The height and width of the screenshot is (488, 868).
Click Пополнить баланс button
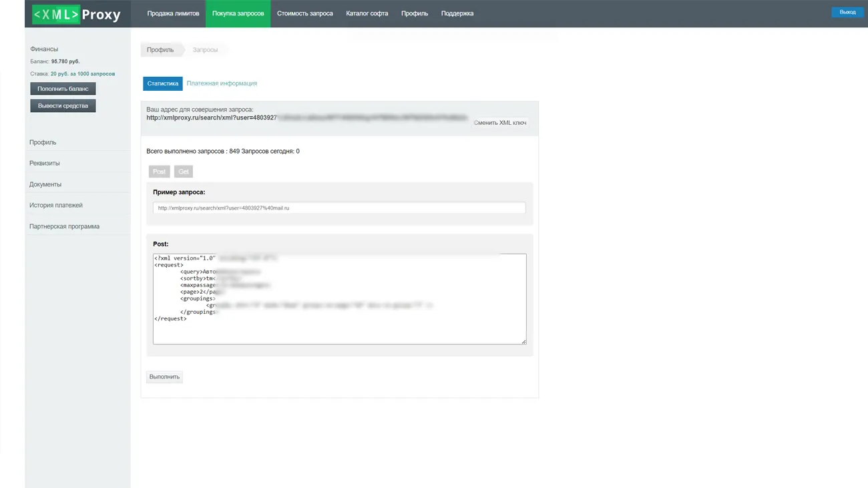click(x=63, y=89)
